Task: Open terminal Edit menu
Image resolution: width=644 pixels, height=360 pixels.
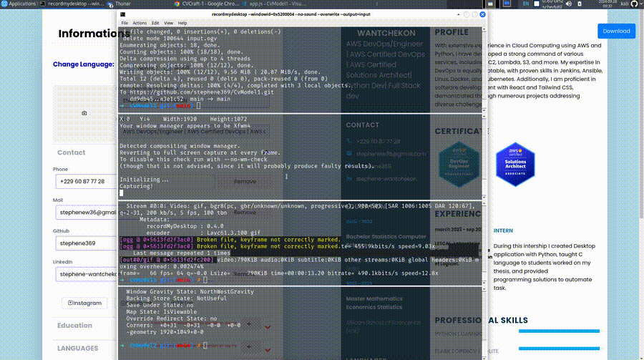Action: pyautogui.click(x=155, y=23)
